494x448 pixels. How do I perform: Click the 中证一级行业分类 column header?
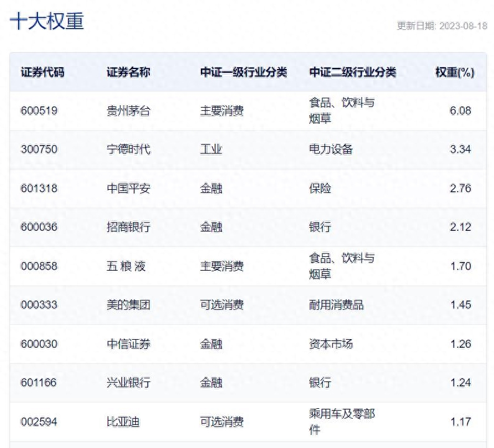(243, 72)
